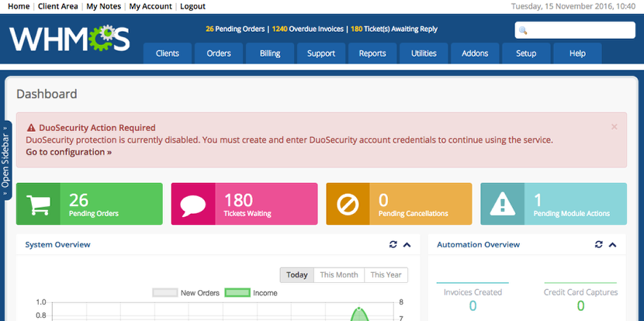Open the orange Pending Cancellations card
The width and height of the screenshot is (644, 321).
[400, 204]
